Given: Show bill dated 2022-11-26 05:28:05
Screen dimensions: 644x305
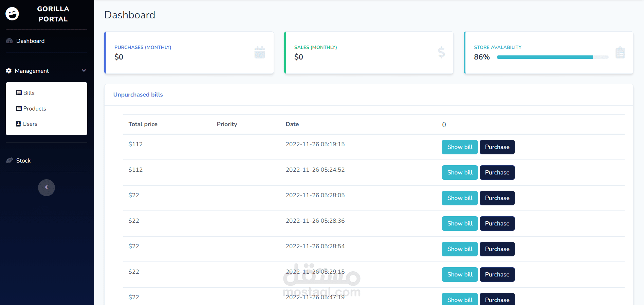Looking at the screenshot, I should [460, 198].
